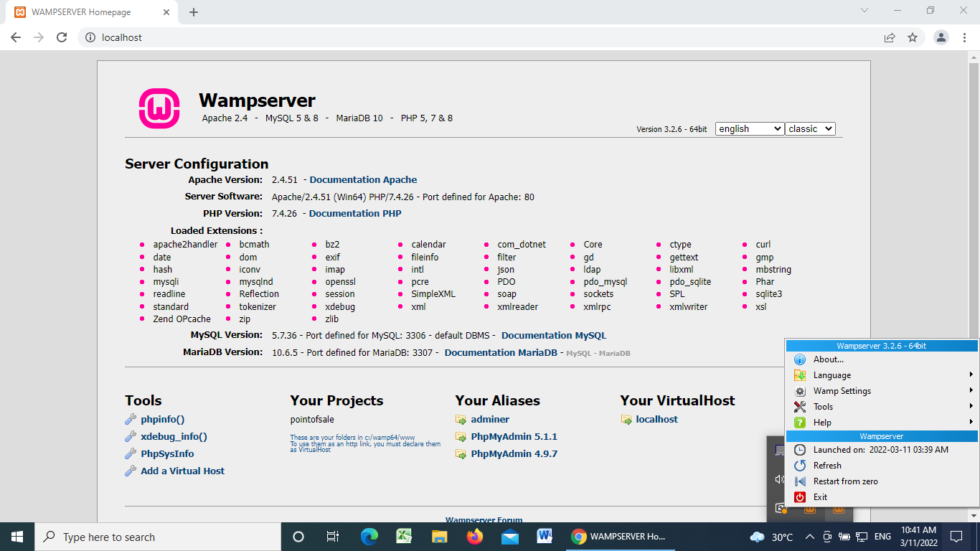Image resolution: width=980 pixels, height=551 pixels.
Task: Click the Restart from zero rewind icon
Action: [800, 481]
